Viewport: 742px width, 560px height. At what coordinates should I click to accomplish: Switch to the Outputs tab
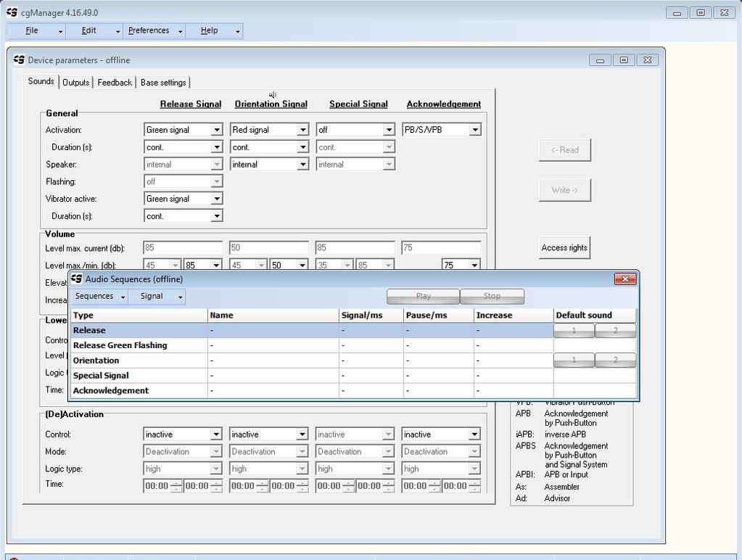(x=75, y=83)
